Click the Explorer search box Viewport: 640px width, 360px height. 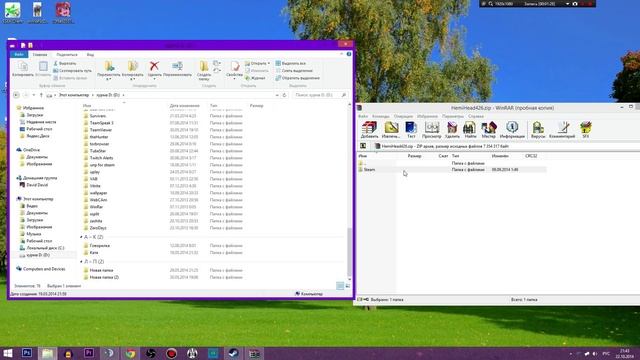coord(320,95)
